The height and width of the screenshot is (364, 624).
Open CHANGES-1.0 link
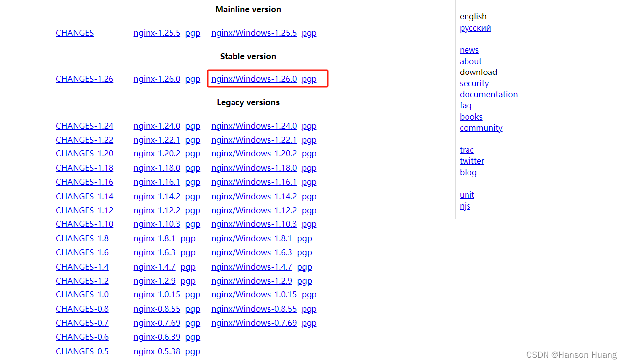[82, 294]
